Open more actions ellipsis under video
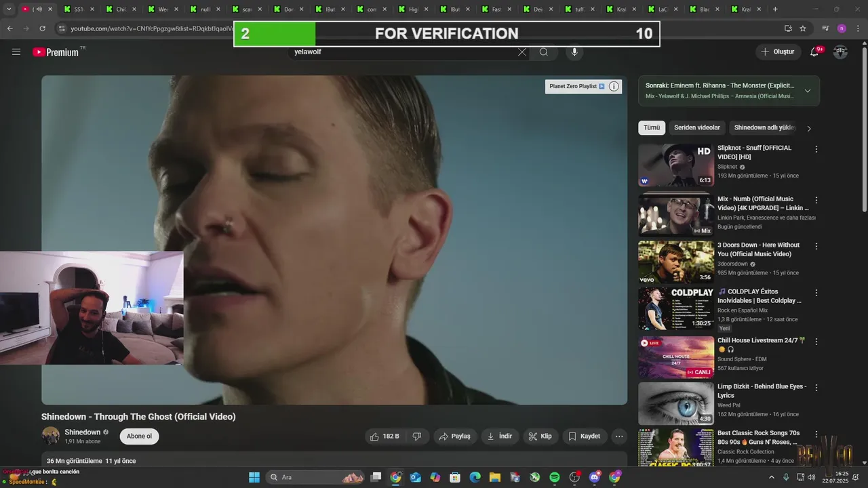868x488 pixels. pos(619,436)
